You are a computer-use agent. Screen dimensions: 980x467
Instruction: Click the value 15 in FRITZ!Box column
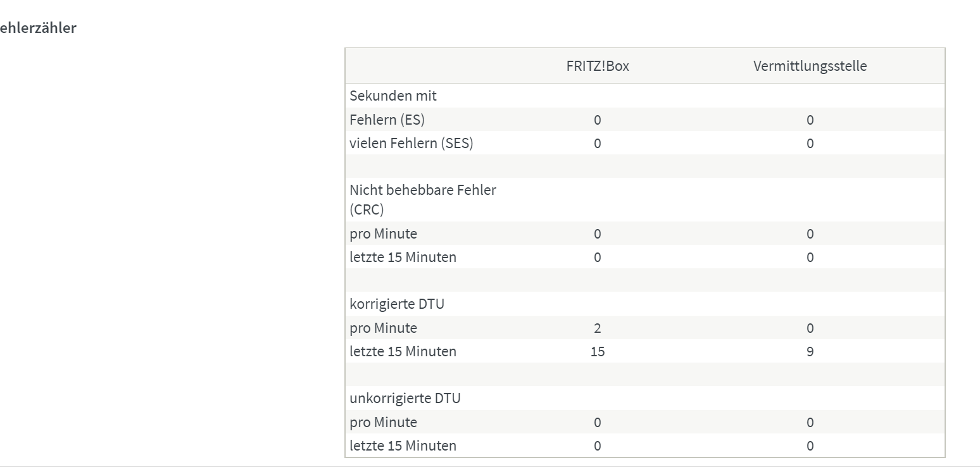(597, 351)
